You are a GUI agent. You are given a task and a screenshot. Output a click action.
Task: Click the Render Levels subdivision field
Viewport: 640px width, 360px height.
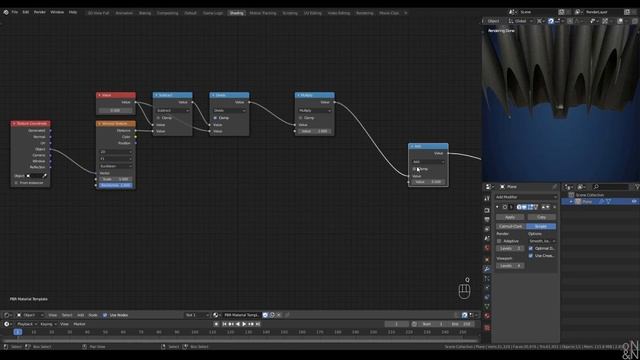(510, 248)
